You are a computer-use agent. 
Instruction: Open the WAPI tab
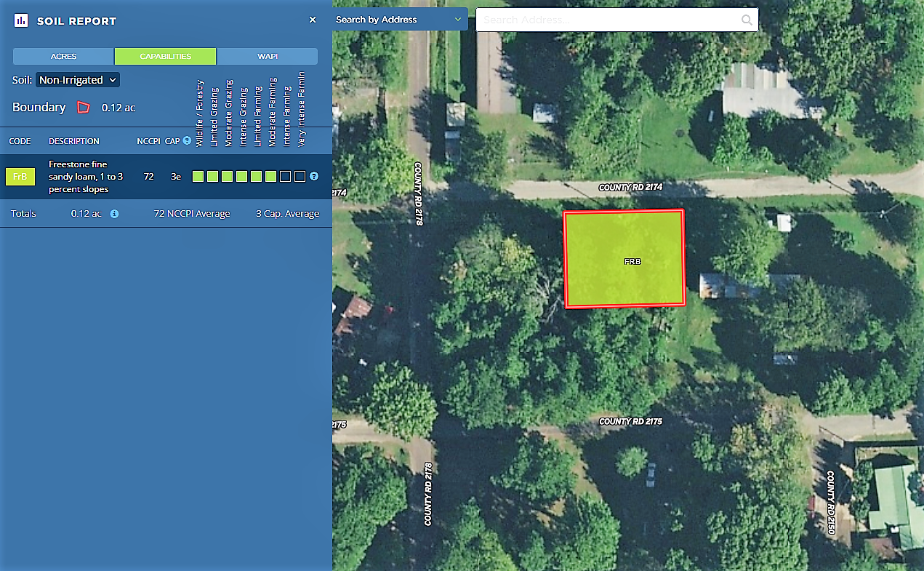267,57
